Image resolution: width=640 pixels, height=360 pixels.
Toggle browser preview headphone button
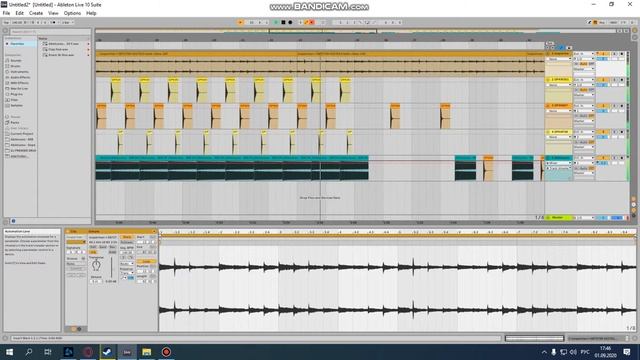13,221
